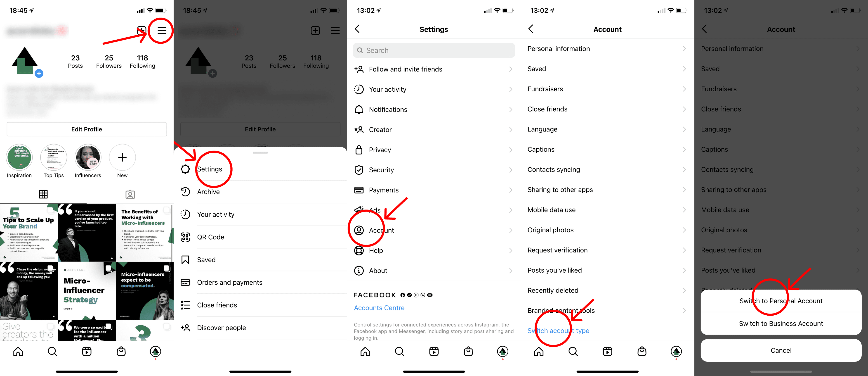Tap the Shop icon on the Settings screen
Image resolution: width=868 pixels, height=376 pixels.
coord(468,351)
